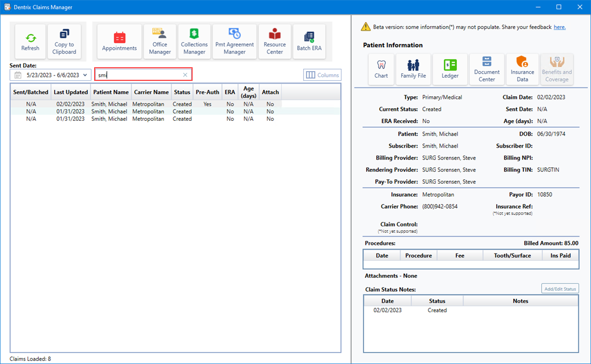The height and width of the screenshot is (364, 591).
Task: Sort by Sent/Batched column header
Action: tap(31, 92)
